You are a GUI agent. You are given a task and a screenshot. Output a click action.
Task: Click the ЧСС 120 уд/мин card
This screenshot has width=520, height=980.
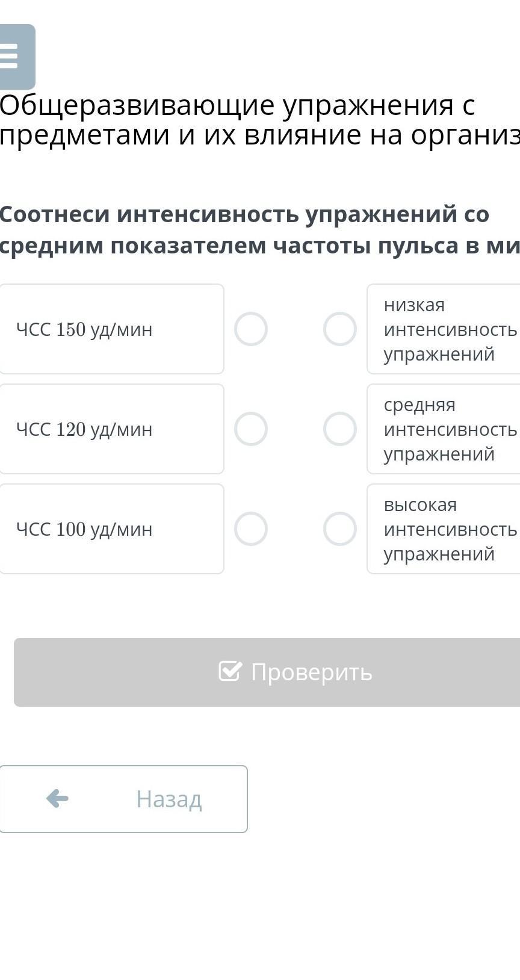[111, 429]
